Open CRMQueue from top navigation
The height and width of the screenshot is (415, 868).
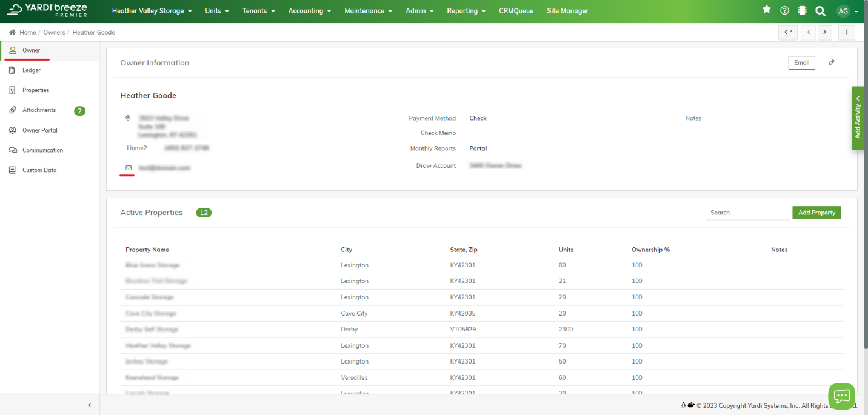point(516,11)
